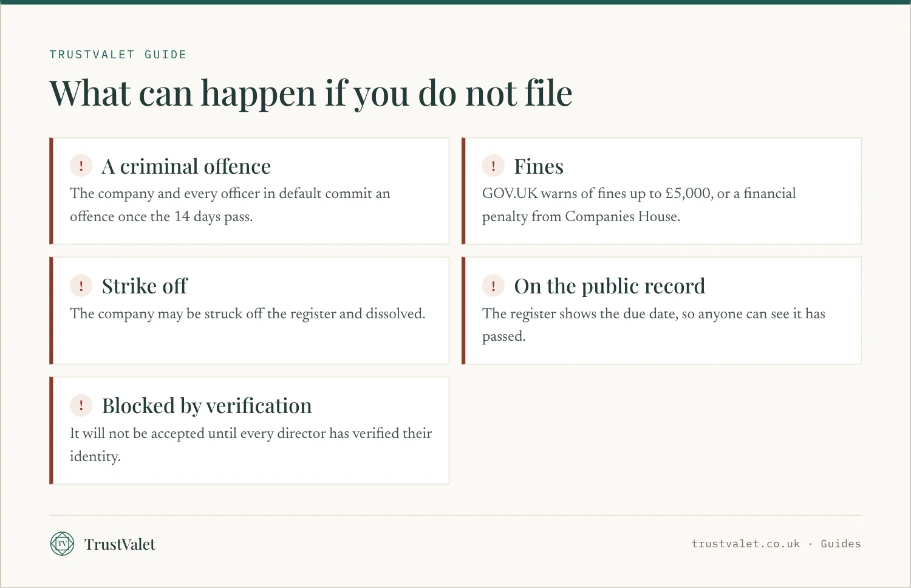Click the text about fines up to £5,000
Screen dimensions: 911x588
click(639, 205)
